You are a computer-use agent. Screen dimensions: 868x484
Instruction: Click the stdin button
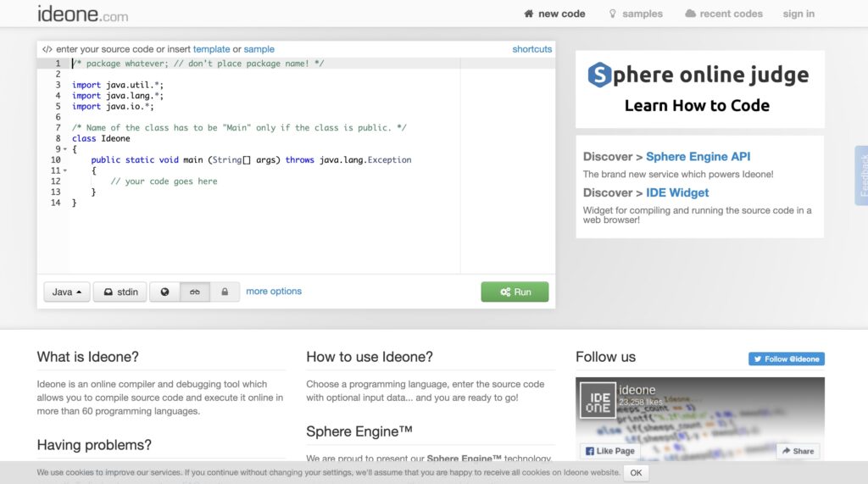point(120,292)
